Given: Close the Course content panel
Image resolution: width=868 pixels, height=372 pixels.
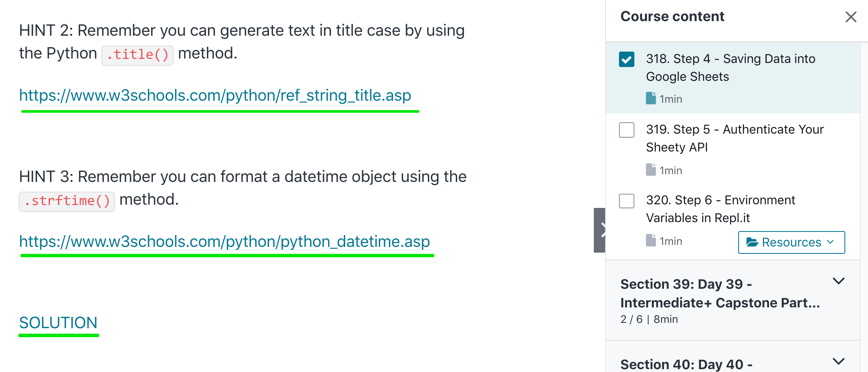Looking at the screenshot, I should click(x=851, y=17).
